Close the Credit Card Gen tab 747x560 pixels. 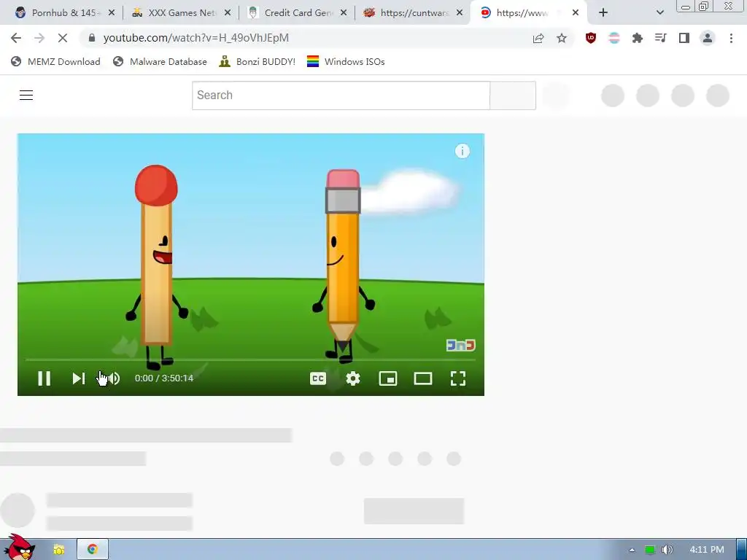point(344,13)
